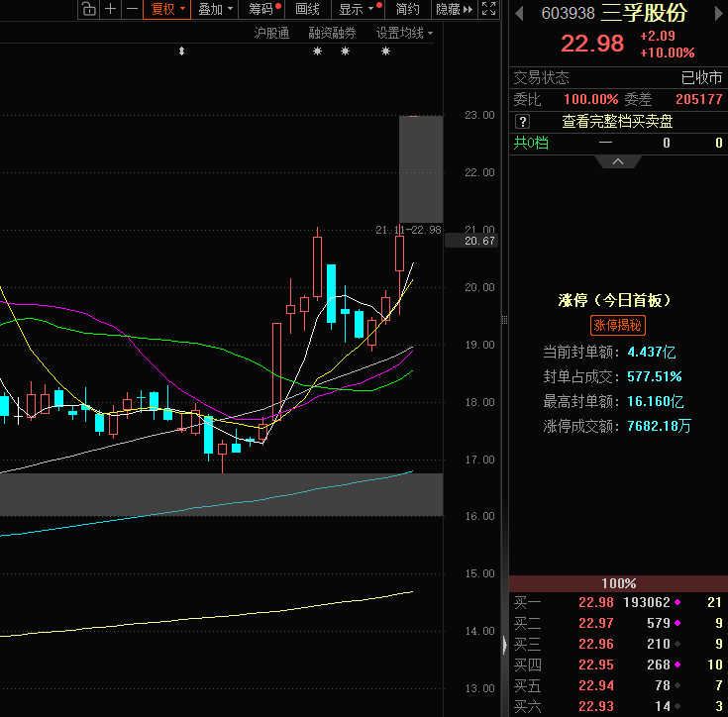
Task: Click the lock icon in chart toolbar
Action: coord(88,9)
